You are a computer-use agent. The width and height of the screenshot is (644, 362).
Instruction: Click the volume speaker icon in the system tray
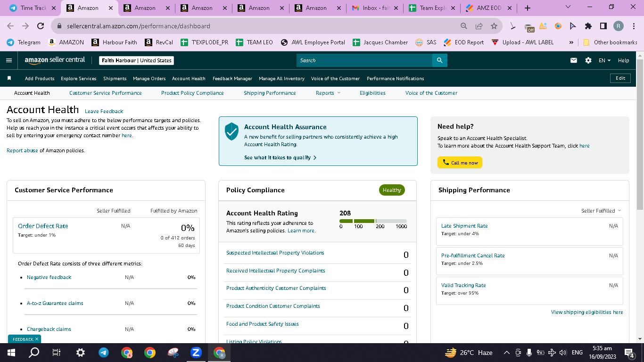click(x=562, y=352)
